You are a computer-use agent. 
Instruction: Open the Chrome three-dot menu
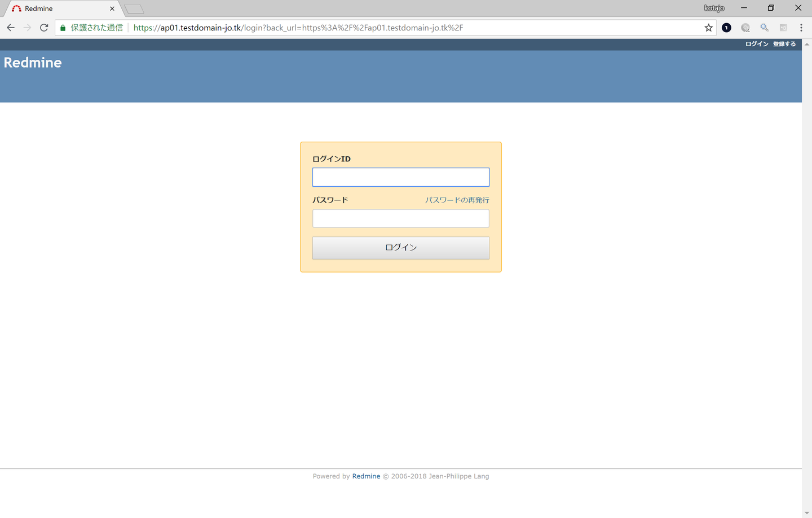pos(801,28)
